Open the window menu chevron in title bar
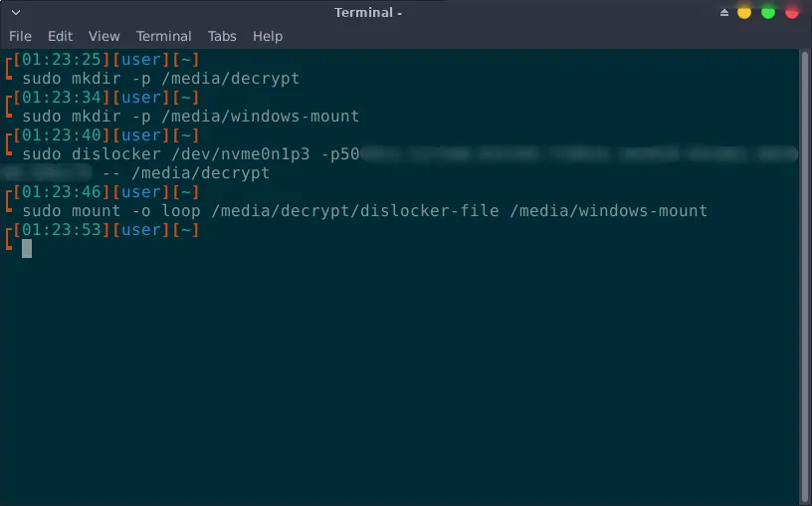 (x=14, y=12)
